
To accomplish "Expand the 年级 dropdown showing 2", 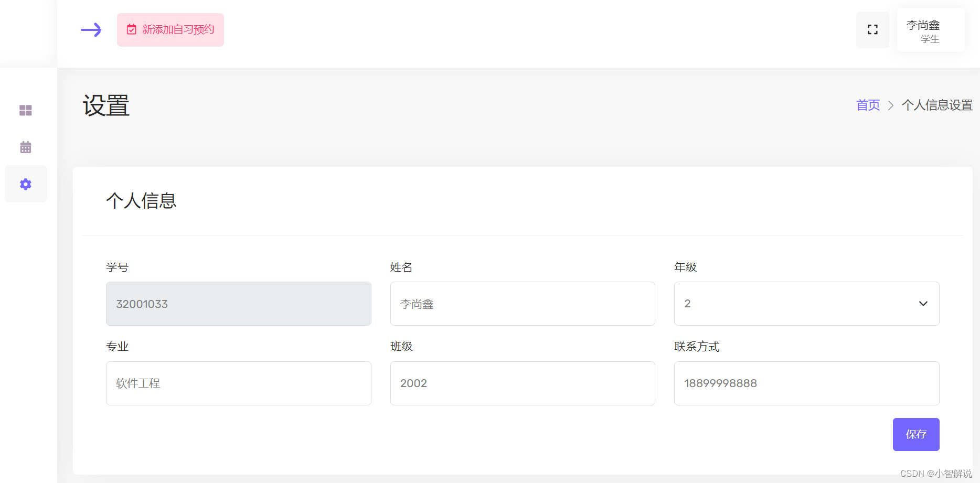I will click(x=806, y=304).
